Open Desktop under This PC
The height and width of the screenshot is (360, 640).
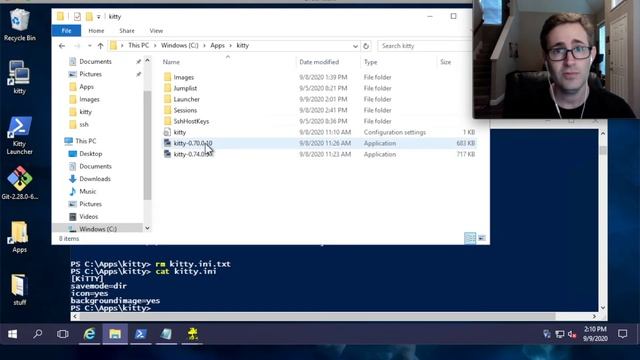[x=91, y=154]
